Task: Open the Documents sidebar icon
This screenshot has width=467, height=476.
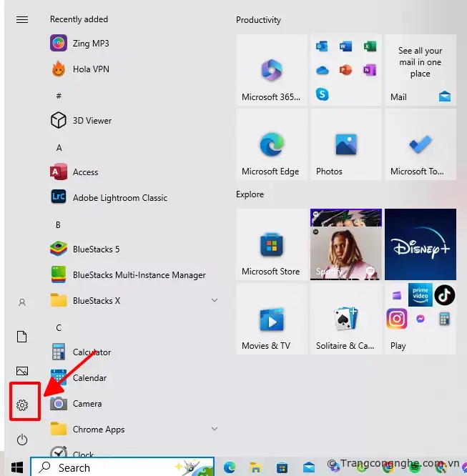Action: (22, 337)
